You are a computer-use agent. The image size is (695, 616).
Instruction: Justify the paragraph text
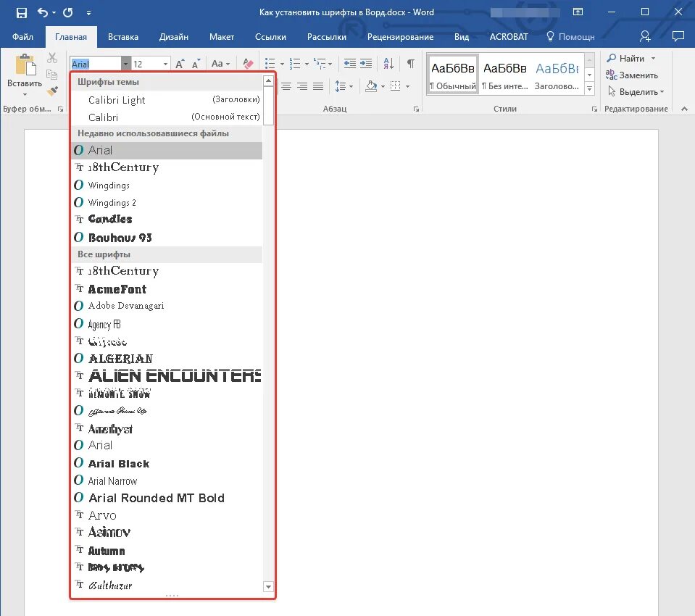pyautogui.click(x=318, y=86)
